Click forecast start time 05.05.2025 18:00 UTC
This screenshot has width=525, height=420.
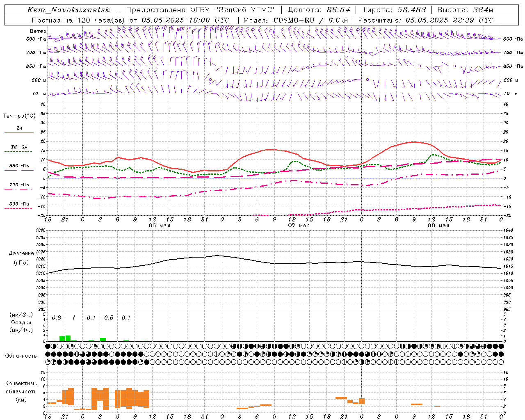coord(185,20)
